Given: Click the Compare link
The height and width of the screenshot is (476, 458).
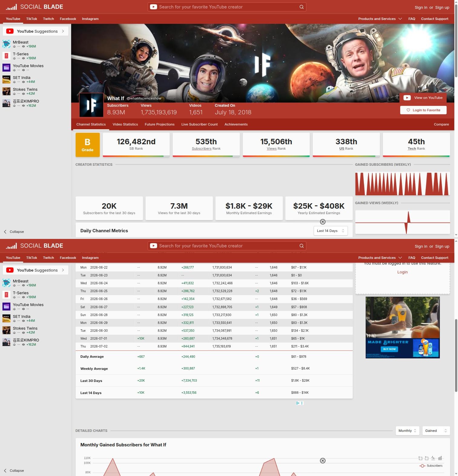Looking at the screenshot, I should [441, 124].
